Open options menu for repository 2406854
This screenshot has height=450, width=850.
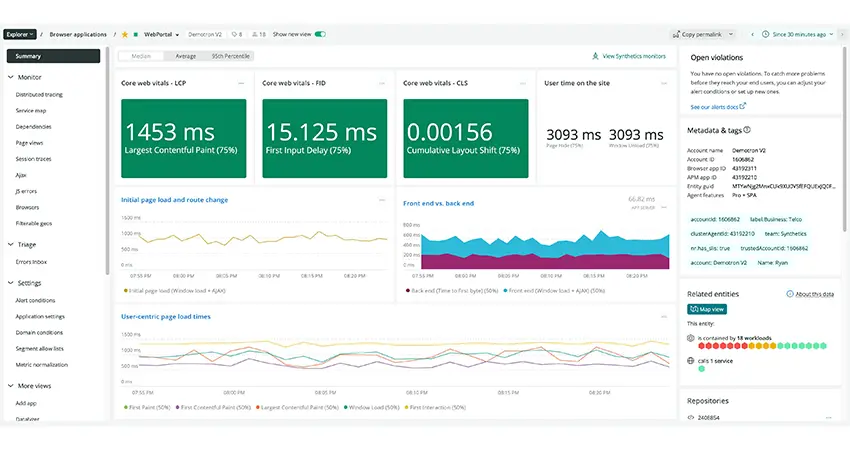tap(828, 417)
